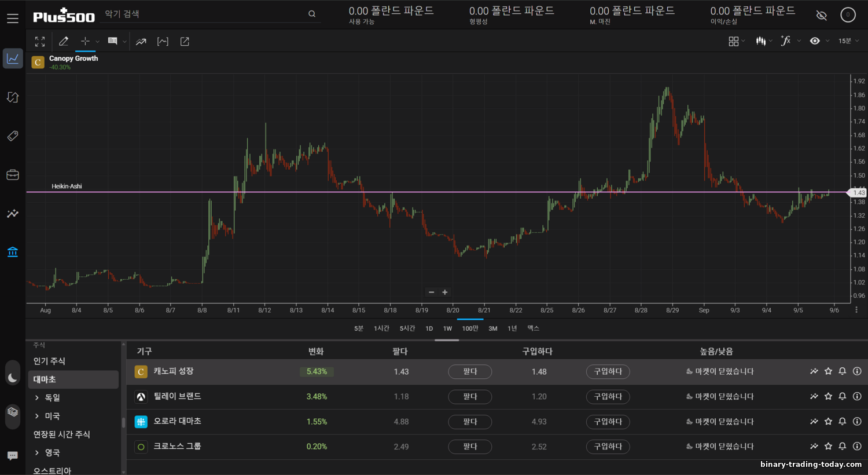Open info icon for Tilray Brands row
Screen dimensions: 868x475
click(857, 396)
